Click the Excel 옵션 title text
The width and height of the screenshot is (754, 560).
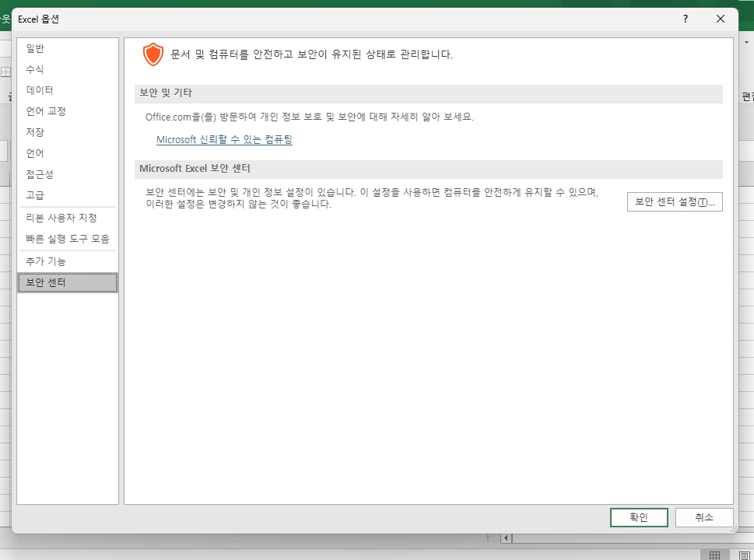(x=38, y=19)
